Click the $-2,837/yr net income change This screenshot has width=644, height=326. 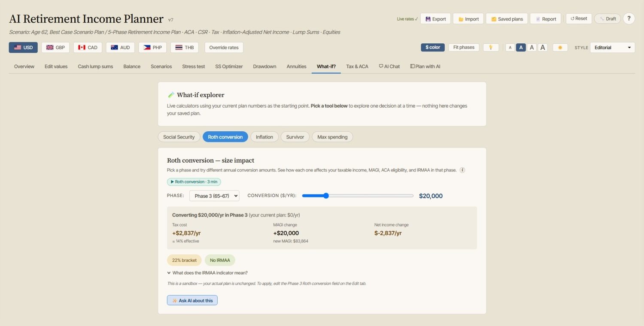click(388, 233)
